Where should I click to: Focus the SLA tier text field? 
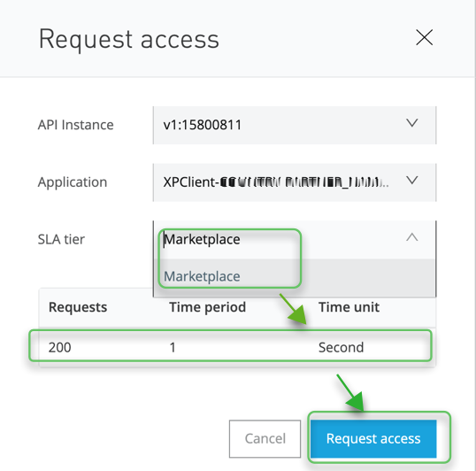(280, 240)
